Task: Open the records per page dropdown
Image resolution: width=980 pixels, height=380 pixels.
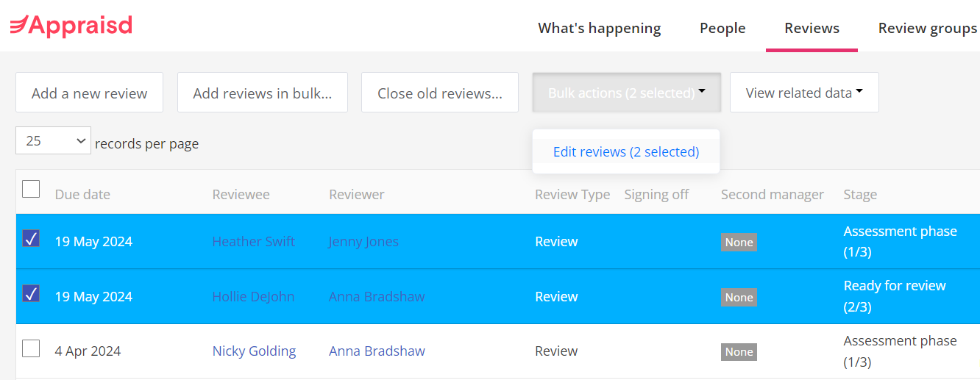Action: (53, 140)
